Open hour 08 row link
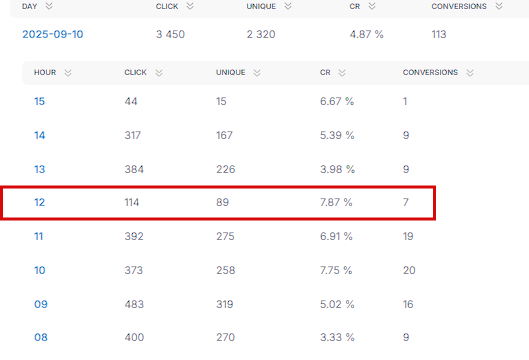 [x=41, y=337]
